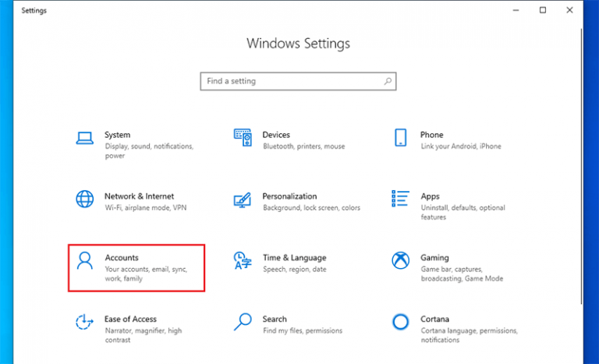Click the search magnifier inside search box
Image resolution: width=599 pixels, height=364 pixels.
[x=388, y=81]
